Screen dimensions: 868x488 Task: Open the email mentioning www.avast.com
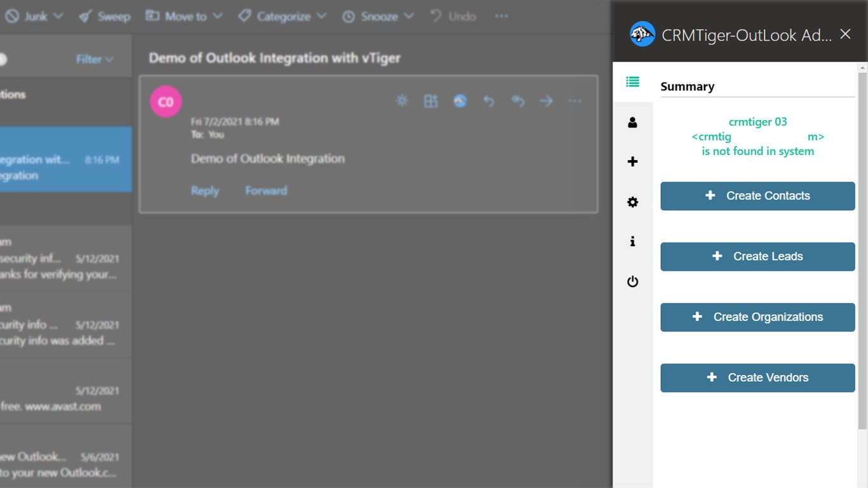tap(66, 391)
